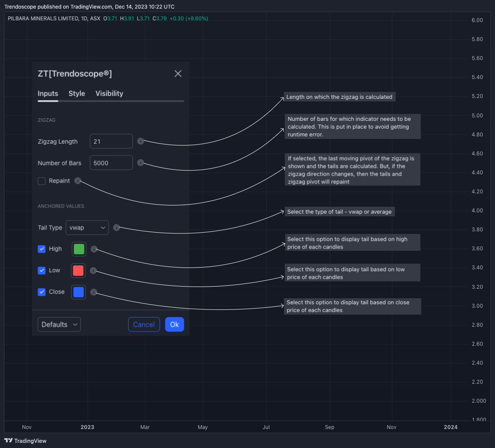Viewport: 495px width, 448px height.
Task: Close the ZT[Trendoscope] settings dialog
Action: pos(178,73)
